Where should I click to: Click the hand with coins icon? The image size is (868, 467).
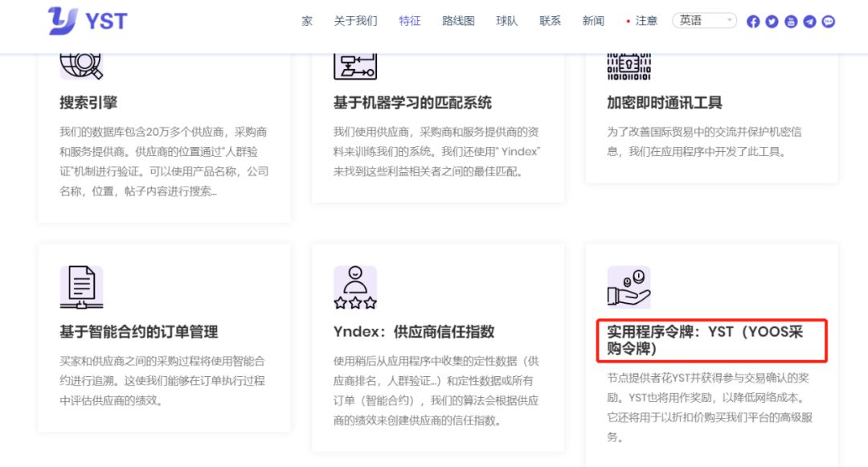[x=628, y=287]
